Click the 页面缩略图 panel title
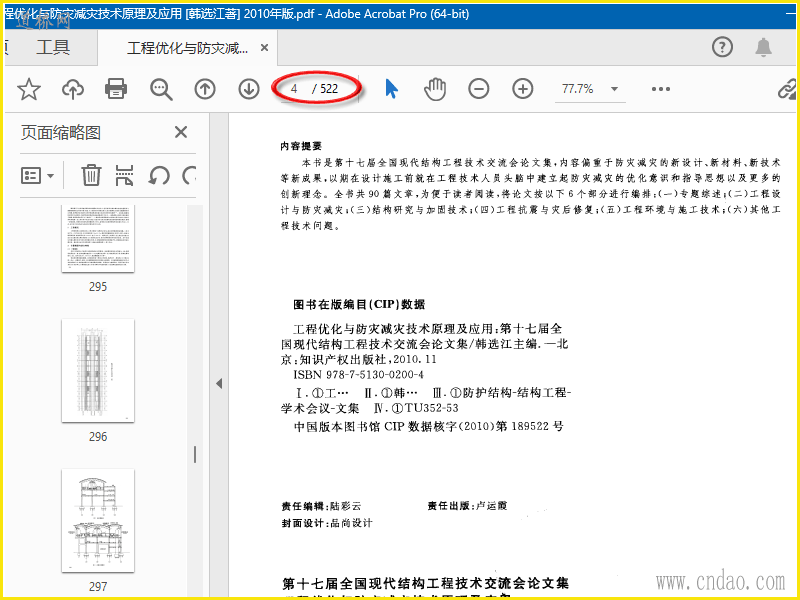 61,133
